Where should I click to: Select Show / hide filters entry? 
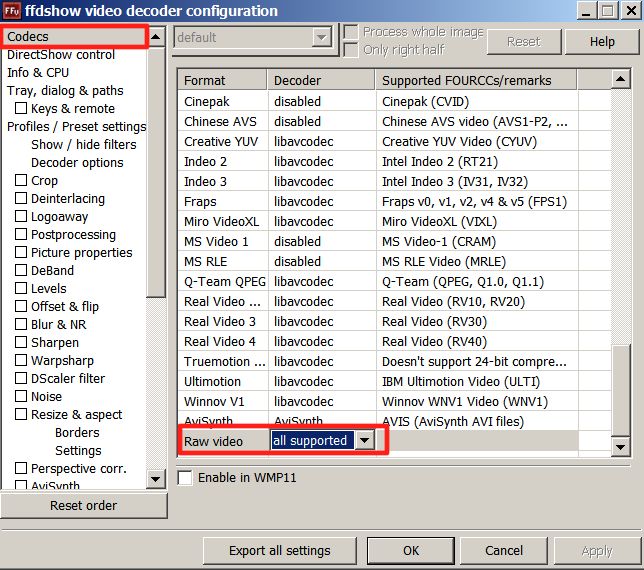coord(83,145)
